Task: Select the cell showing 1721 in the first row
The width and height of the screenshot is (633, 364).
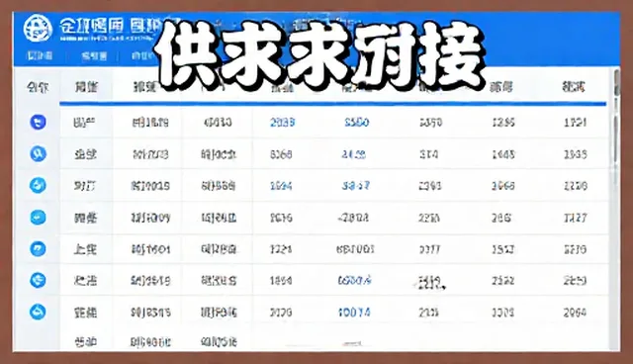Action: (575, 122)
